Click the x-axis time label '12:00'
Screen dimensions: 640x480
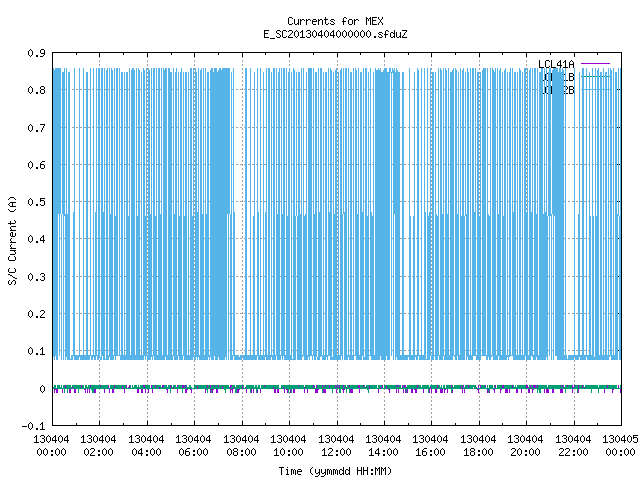coord(336,452)
